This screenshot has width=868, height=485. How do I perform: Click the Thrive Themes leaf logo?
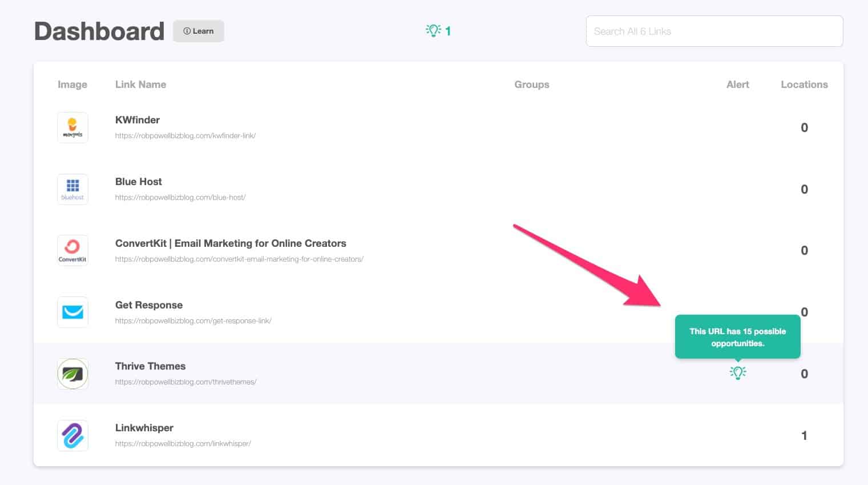point(72,374)
